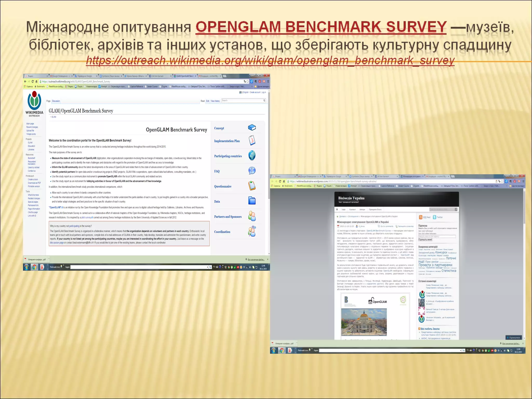Open the Coordination link in sidebar
Image resolution: width=532 pixels, height=399 pixels.
pyautogui.click(x=222, y=232)
